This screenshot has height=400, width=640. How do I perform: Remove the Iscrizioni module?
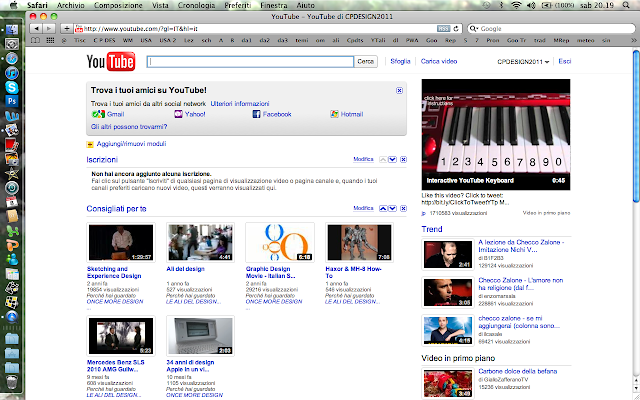403,160
